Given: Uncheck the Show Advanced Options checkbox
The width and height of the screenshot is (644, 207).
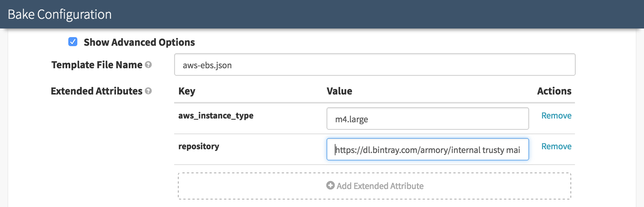Looking at the screenshot, I should coord(73,42).
